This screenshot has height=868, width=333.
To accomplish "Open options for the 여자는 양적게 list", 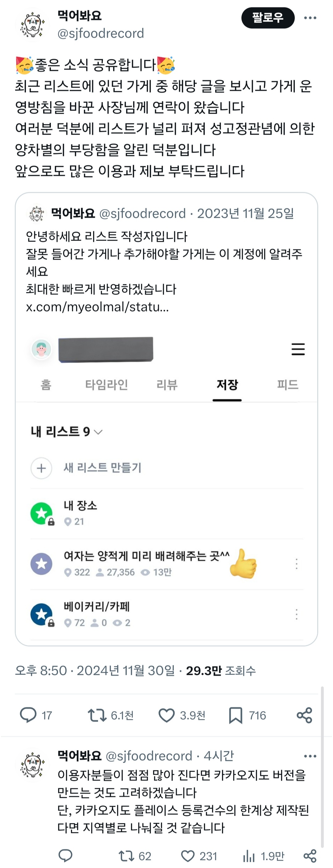I will coord(296,564).
